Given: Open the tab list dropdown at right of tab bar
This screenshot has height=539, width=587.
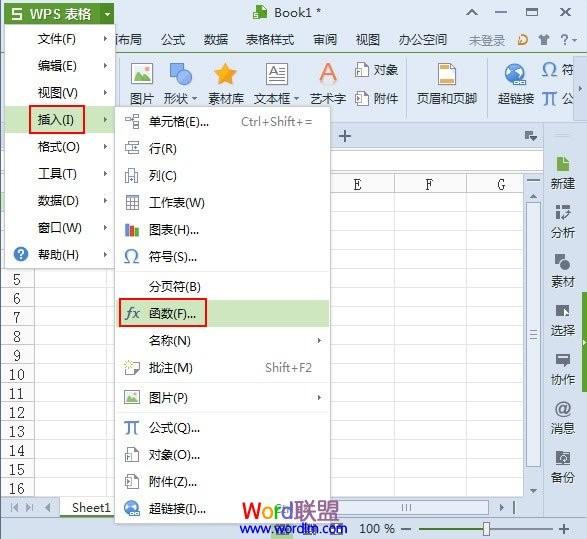Looking at the screenshot, I should (x=531, y=136).
